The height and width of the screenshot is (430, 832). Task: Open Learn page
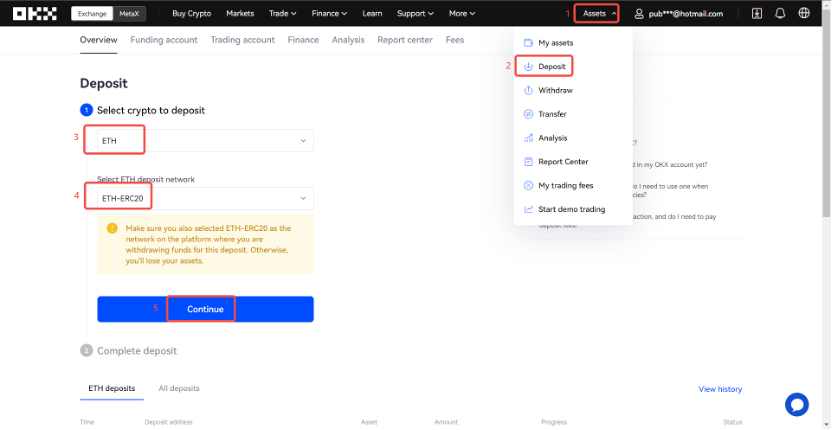[x=372, y=13]
